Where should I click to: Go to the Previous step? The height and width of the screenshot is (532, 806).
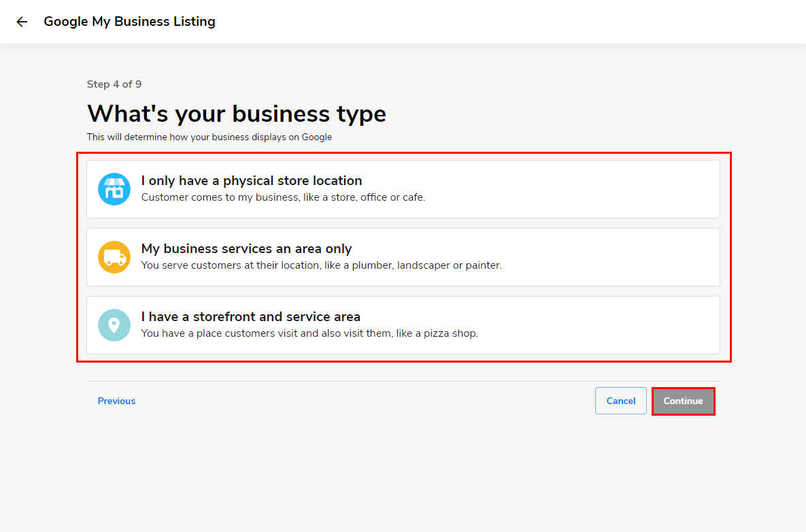point(117,401)
